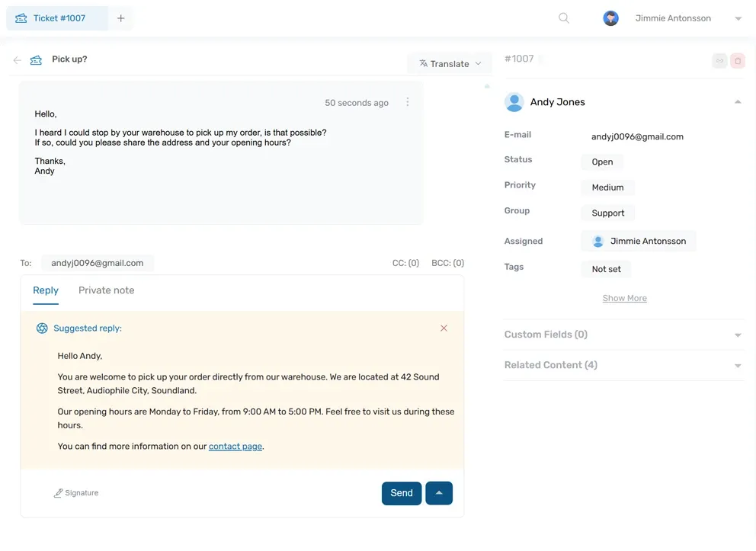Screen dimensions: 756x551
Task: Click the Suggested reply text body
Action: click(255, 401)
